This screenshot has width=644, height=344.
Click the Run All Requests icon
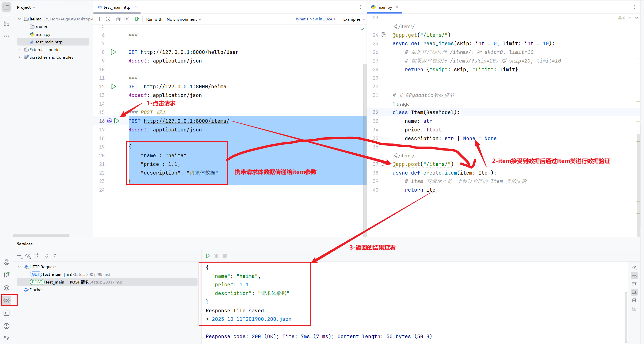pyautogui.click(x=137, y=19)
